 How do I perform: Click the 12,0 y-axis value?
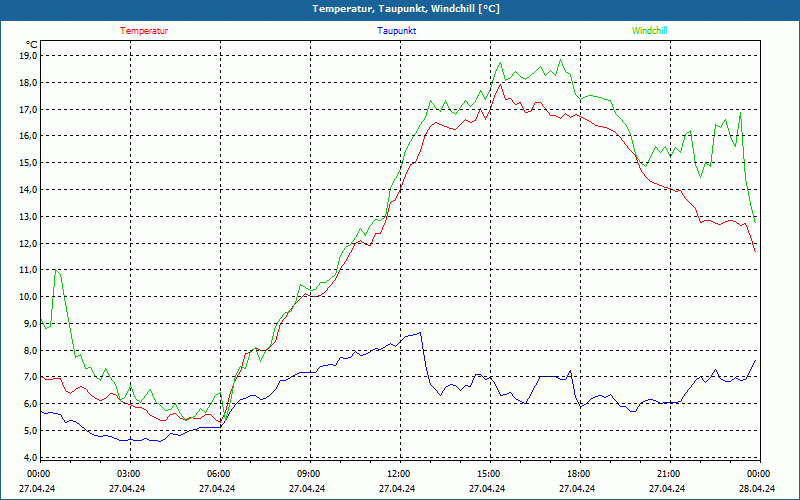coord(29,243)
